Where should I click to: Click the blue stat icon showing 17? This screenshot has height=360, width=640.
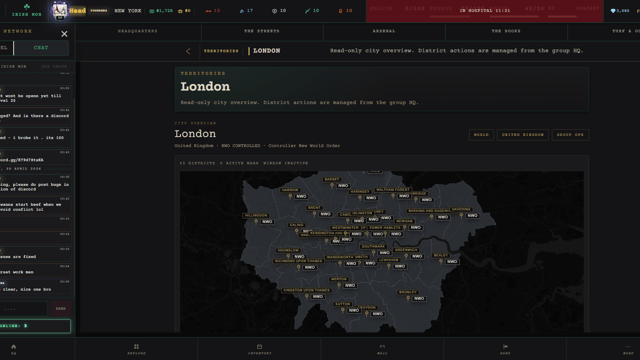pos(242,11)
